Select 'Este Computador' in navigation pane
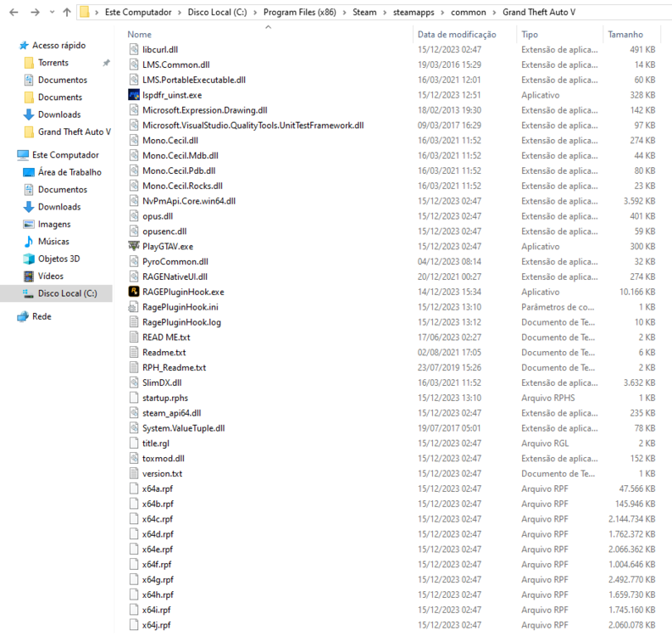The height and width of the screenshot is (636, 672). pyautogui.click(x=65, y=155)
